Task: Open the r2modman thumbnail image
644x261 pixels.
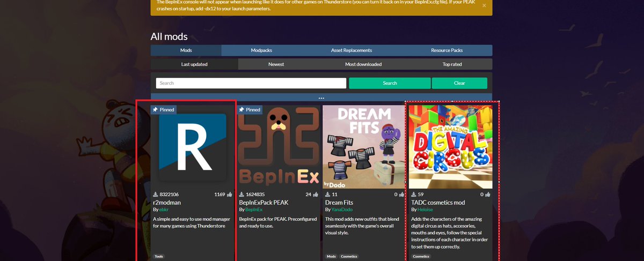Action: tap(193, 147)
